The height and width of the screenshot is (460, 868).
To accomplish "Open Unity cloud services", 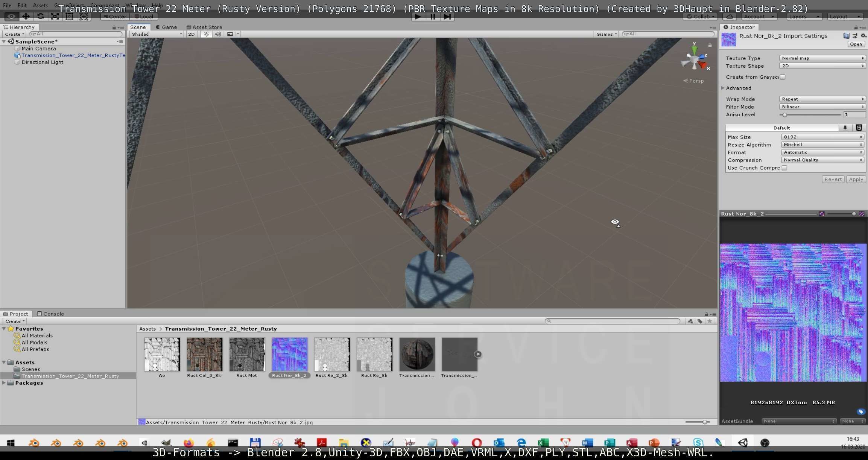I will coord(730,17).
